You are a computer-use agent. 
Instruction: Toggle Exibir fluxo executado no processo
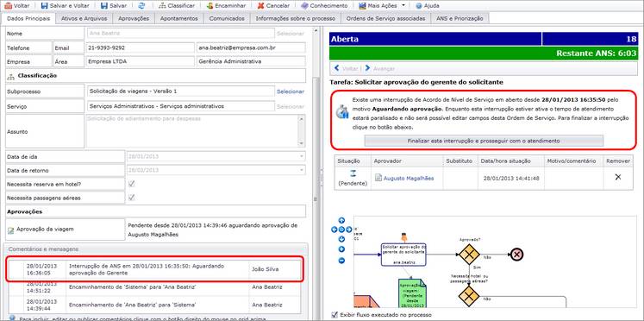[335, 314]
